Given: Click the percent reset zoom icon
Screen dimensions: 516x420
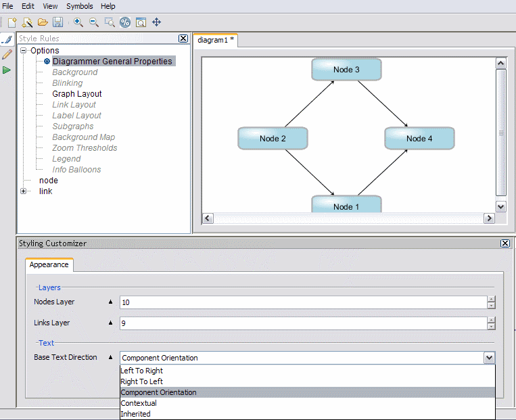Looking at the screenshot, I should (125, 22).
